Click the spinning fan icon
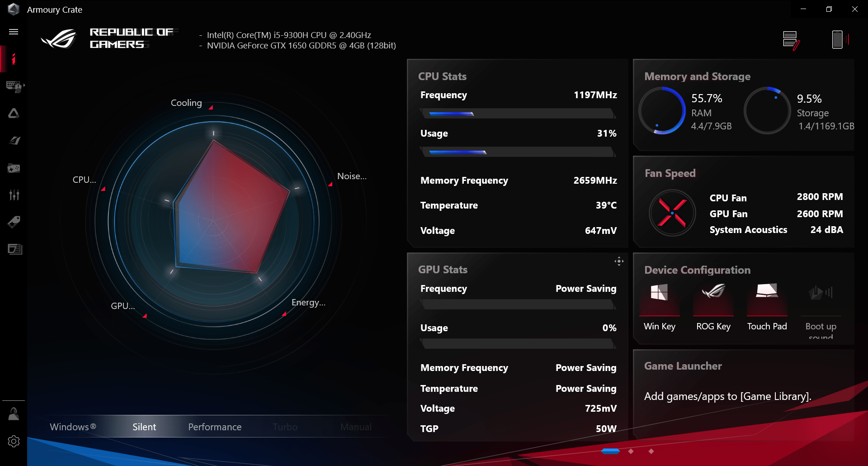 (672, 213)
